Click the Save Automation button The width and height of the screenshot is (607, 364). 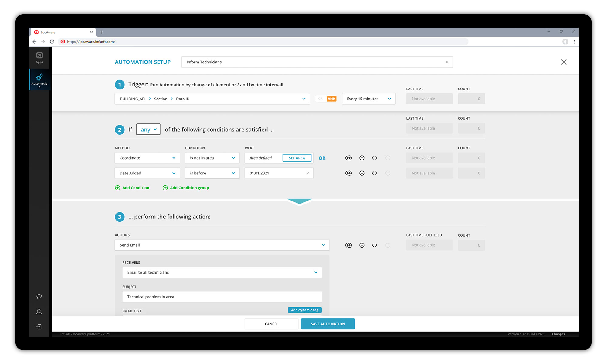(x=328, y=324)
